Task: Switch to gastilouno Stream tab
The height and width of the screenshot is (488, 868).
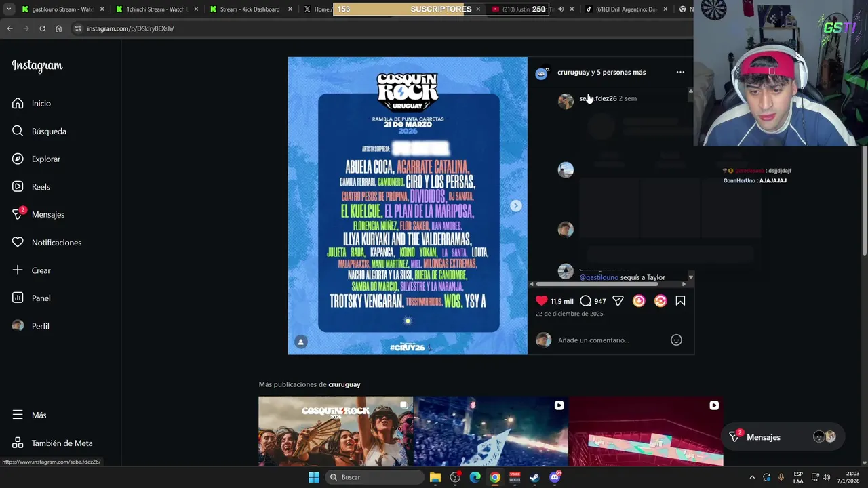Action: tap(62, 9)
